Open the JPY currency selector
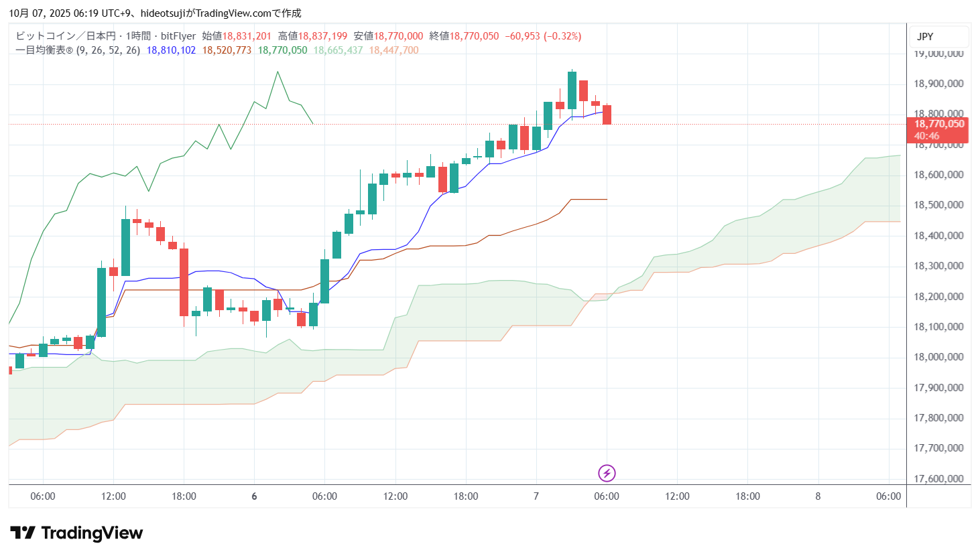 coord(925,37)
